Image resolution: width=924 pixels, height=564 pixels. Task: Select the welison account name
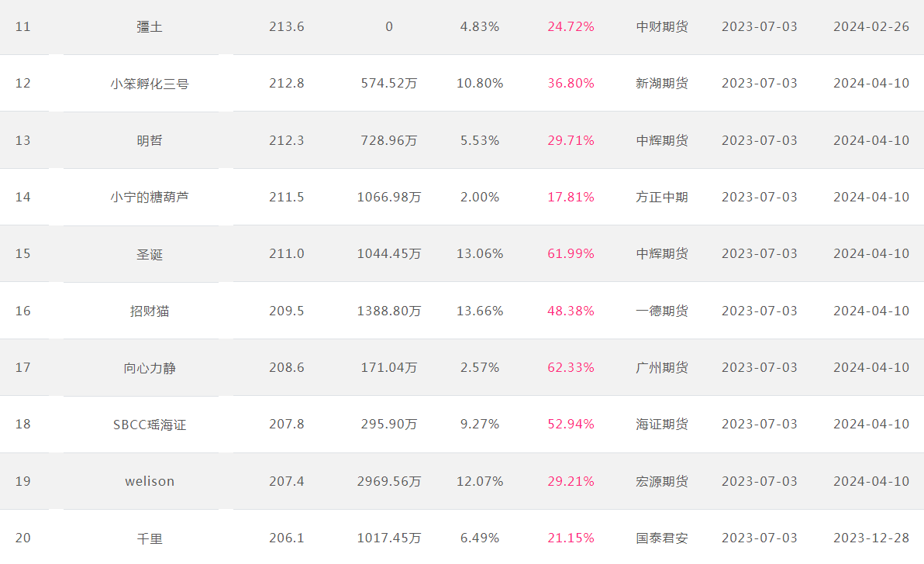pyautogui.click(x=150, y=481)
